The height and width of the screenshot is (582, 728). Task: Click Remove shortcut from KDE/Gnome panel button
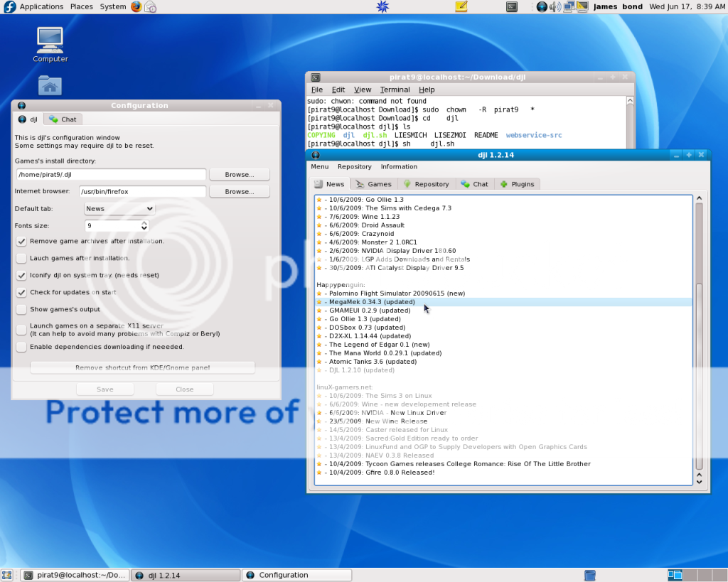(142, 367)
